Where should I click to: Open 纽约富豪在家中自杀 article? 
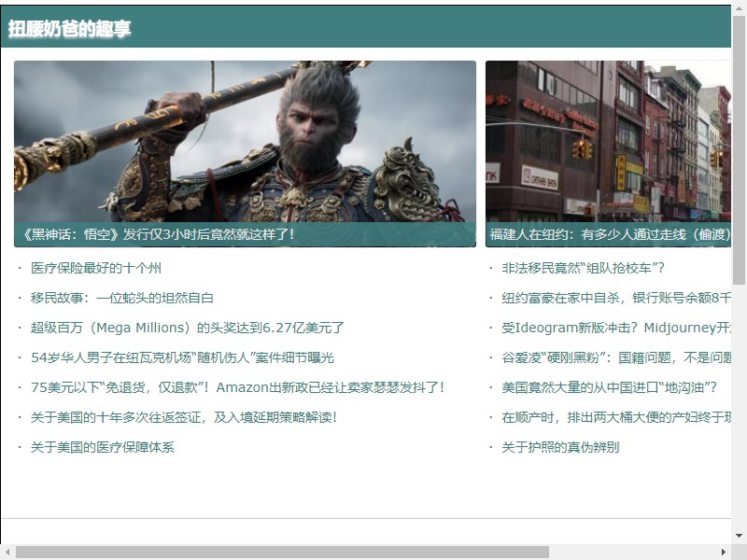(616, 298)
